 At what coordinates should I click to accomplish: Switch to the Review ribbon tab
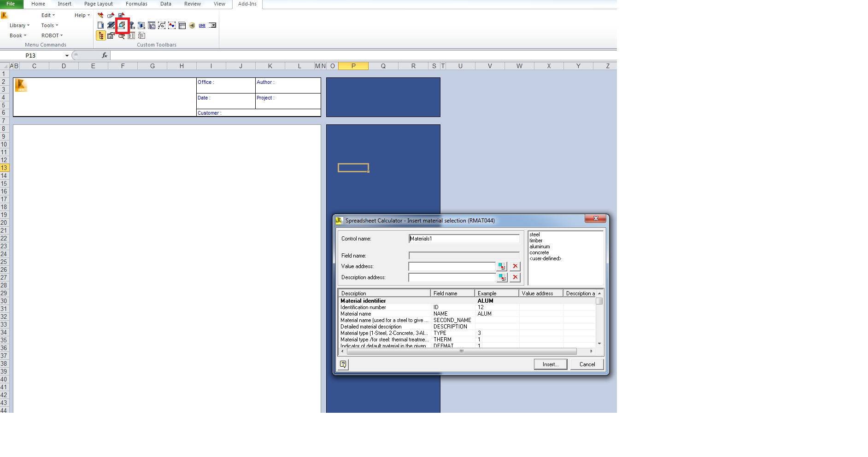193,4
